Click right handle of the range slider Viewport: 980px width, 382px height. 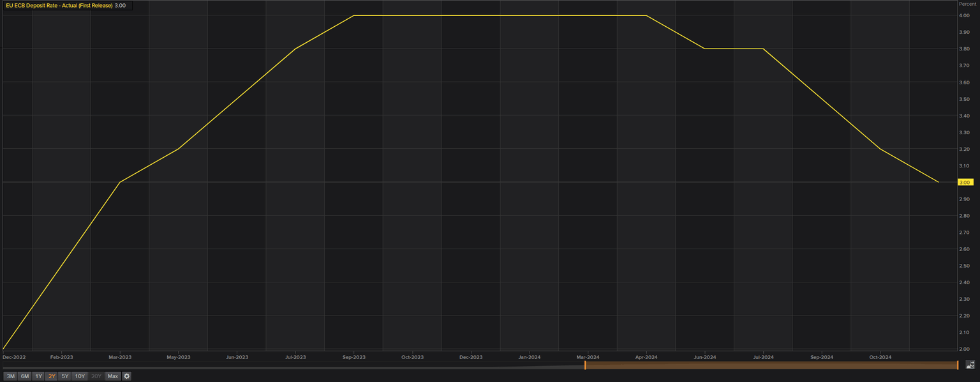coord(958,365)
